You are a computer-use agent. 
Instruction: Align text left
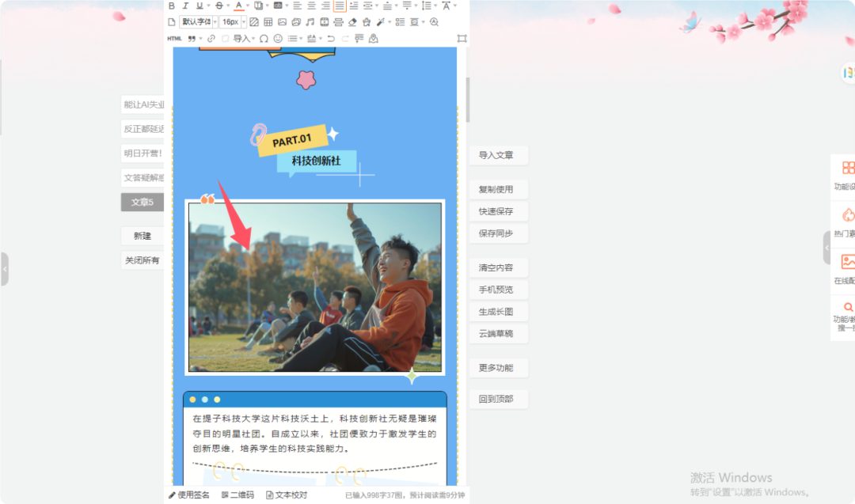point(297,6)
